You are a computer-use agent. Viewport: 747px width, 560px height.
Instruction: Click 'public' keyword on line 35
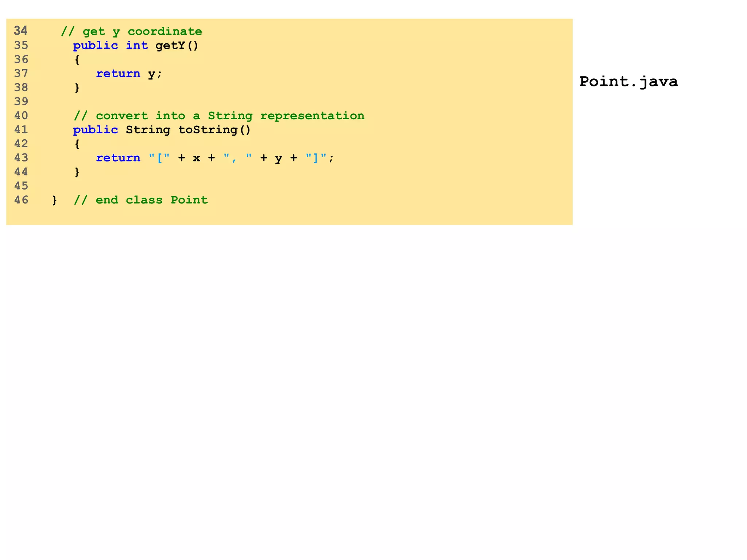(x=95, y=46)
